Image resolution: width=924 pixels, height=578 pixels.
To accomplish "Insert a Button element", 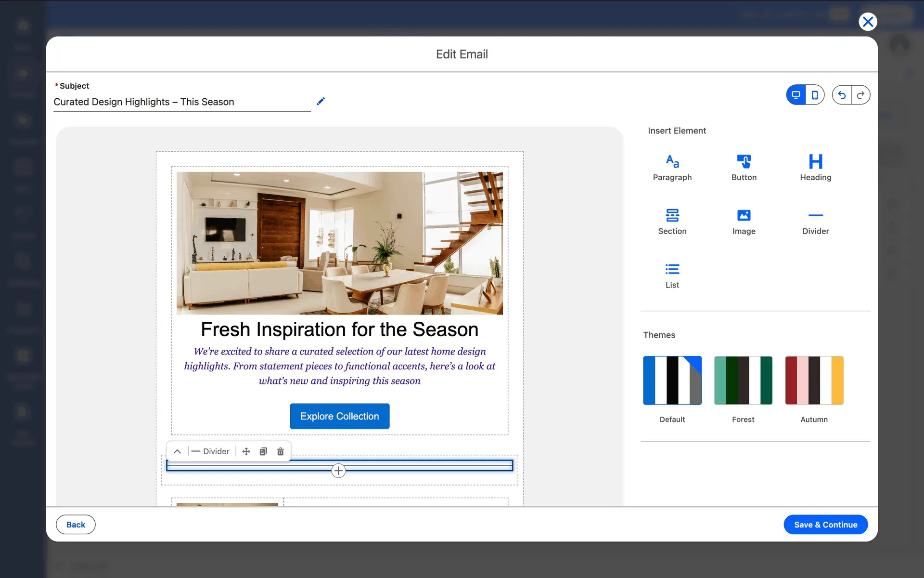I will 744,167.
